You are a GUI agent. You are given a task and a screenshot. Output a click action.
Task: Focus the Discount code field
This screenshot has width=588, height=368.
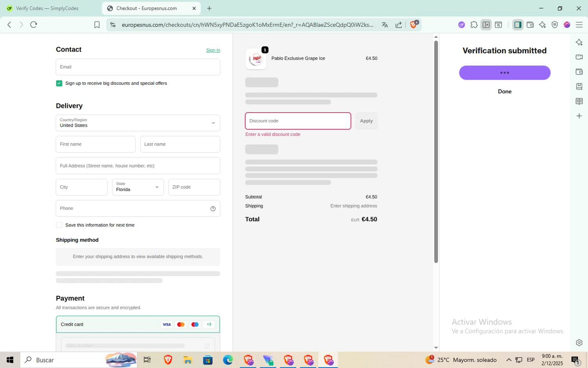pos(298,121)
